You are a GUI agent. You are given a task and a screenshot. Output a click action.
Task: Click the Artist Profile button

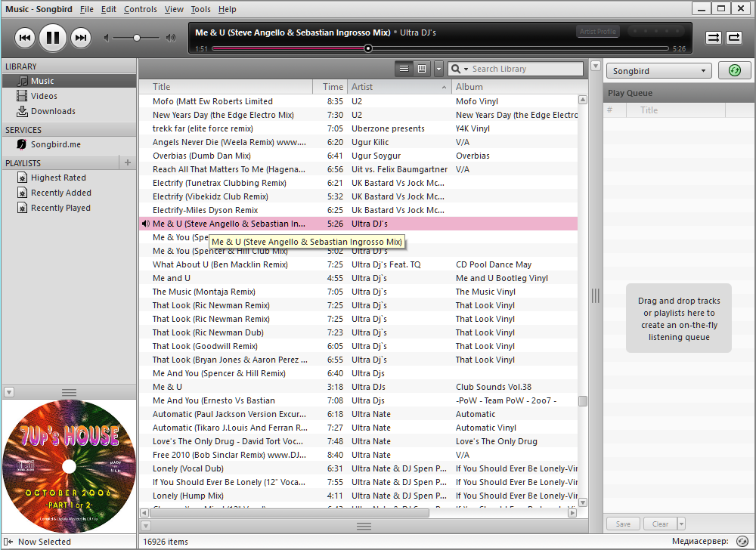pos(597,31)
